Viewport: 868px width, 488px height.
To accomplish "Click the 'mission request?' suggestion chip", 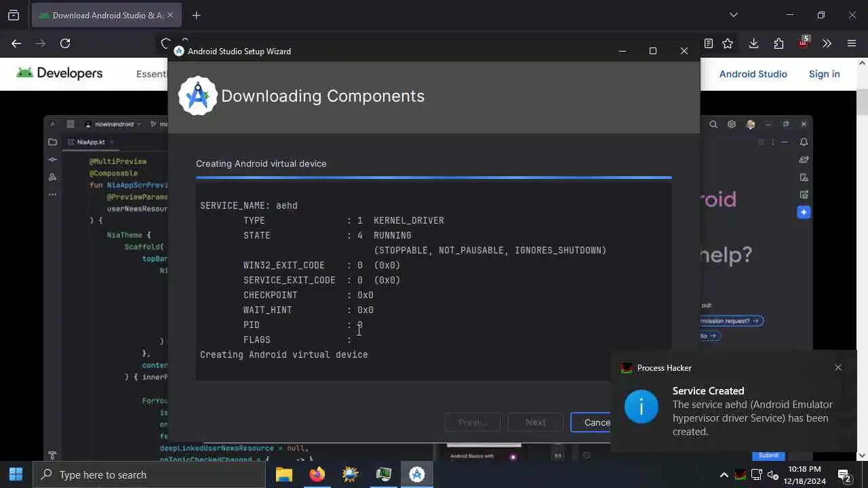I will (x=731, y=321).
